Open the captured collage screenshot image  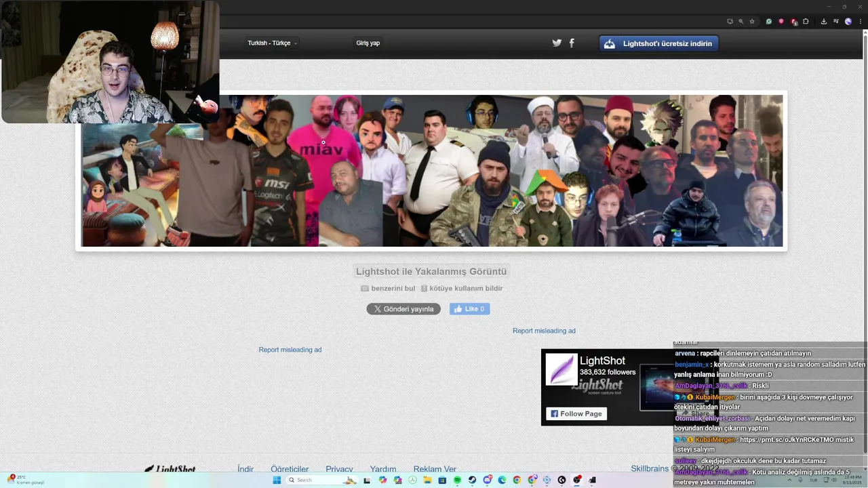(x=432, y=171)
